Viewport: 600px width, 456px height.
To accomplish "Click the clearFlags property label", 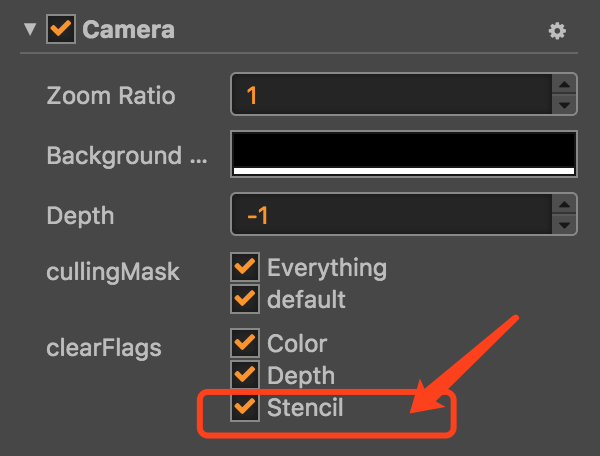I will point(104,348).
